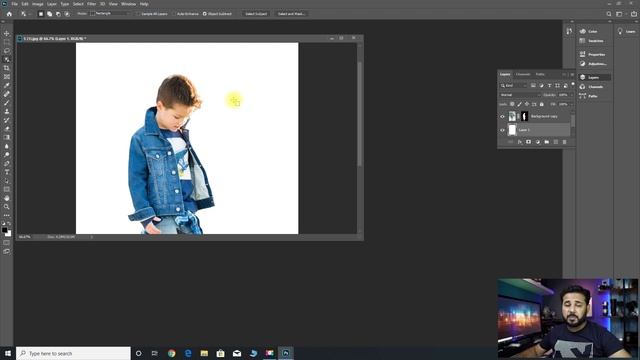Select the Brush tool
The width and height of the screenshot is (640, 360).
(x=7, y=102)
